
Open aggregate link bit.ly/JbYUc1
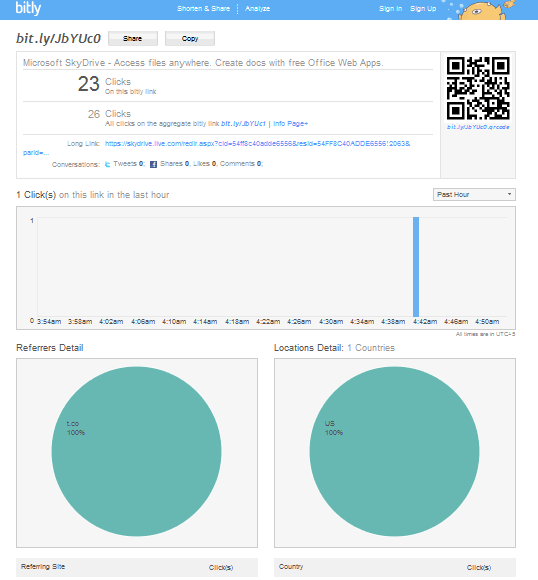(x=243, y=124)
